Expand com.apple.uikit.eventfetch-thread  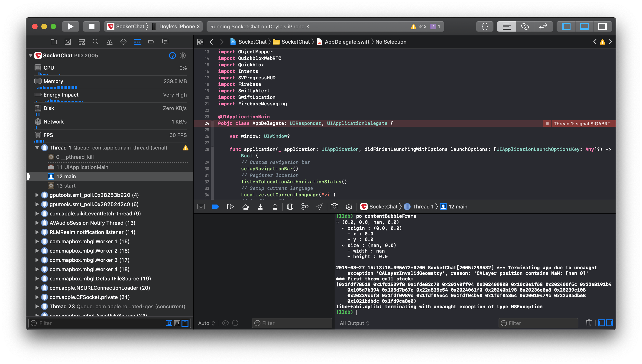(37, 214)
